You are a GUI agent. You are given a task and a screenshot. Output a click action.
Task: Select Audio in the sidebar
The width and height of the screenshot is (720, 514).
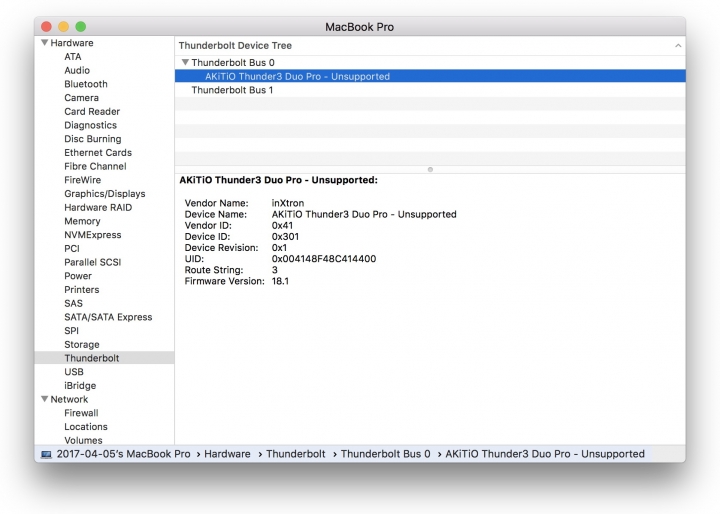tap(77, 70)
